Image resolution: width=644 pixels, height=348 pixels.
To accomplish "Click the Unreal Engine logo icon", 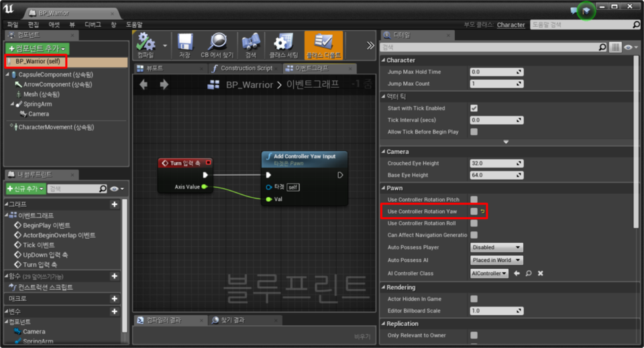I will 8,9.
